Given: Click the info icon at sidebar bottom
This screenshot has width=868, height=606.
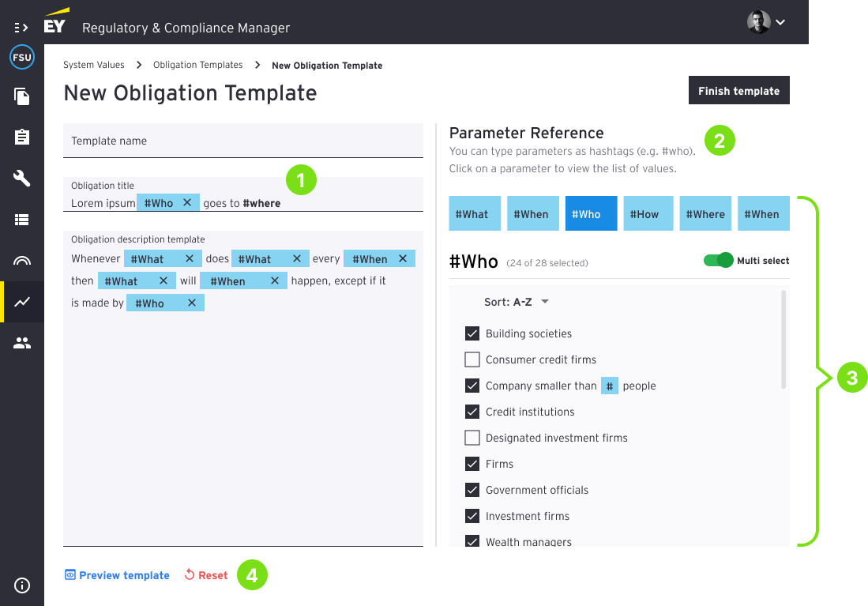Looking at the screenshot, I should (x=22, y=585).
